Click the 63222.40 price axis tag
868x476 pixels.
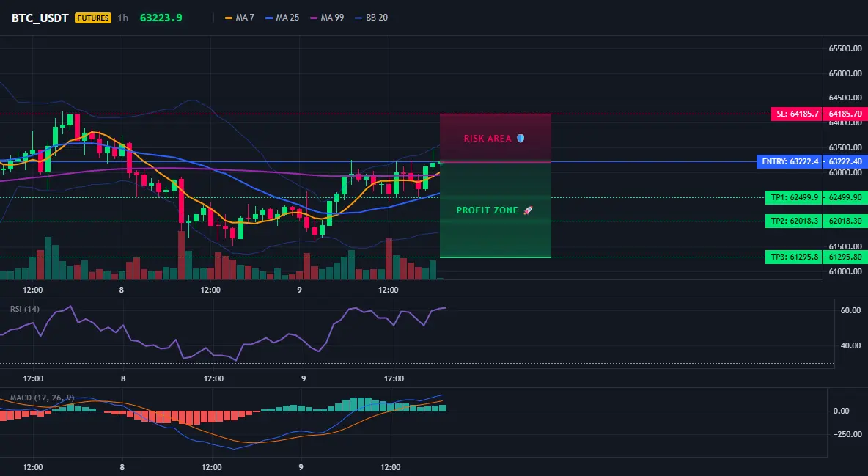845,162
